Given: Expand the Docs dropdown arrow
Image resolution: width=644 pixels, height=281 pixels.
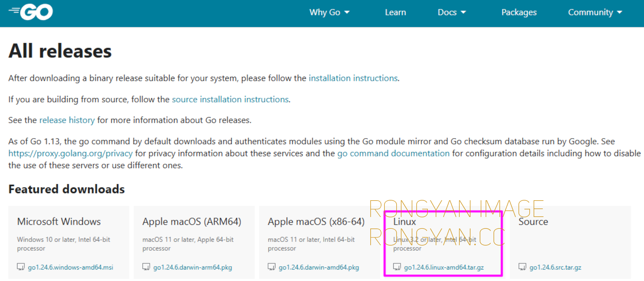Looking at the screenshot, I should (463, 12).
